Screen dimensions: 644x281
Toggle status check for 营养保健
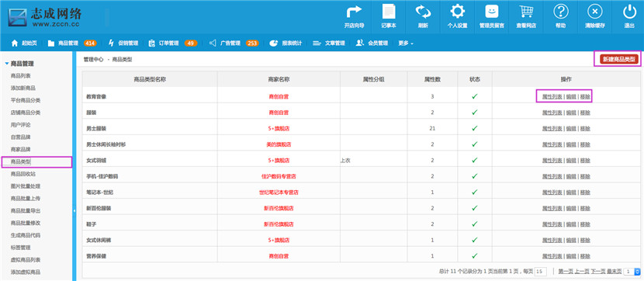click(475, 256)
